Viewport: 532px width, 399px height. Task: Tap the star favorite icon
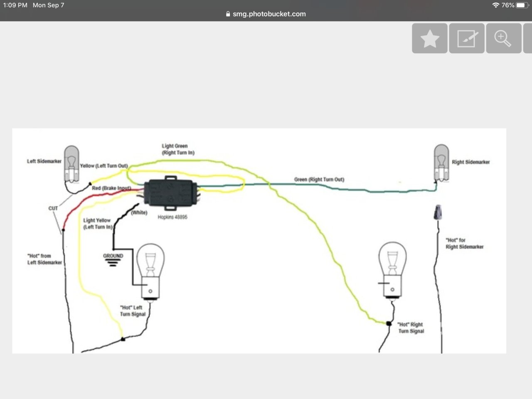coord(430,38)
